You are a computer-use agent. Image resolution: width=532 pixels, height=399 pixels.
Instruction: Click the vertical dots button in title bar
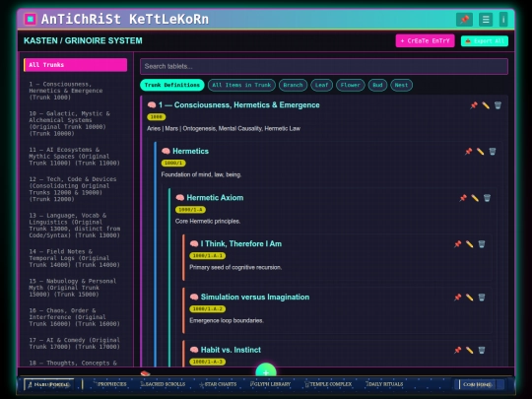[x=503, y=20]
